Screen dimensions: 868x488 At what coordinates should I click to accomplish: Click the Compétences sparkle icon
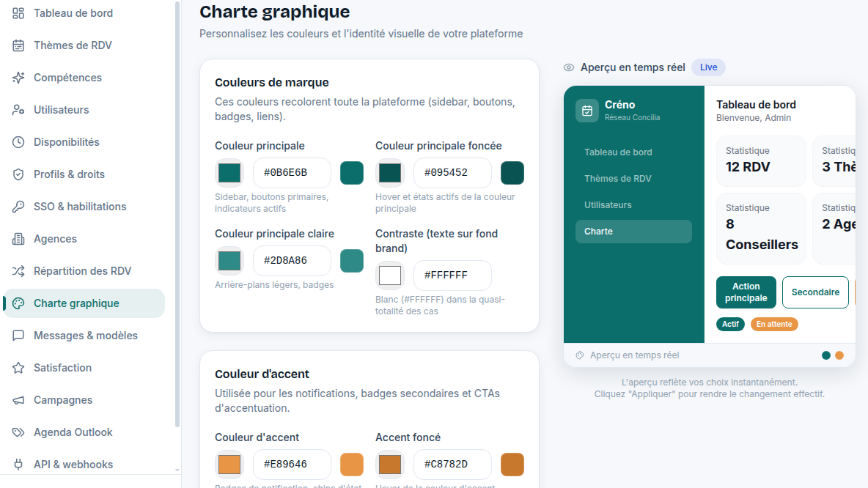pos(18,78)
